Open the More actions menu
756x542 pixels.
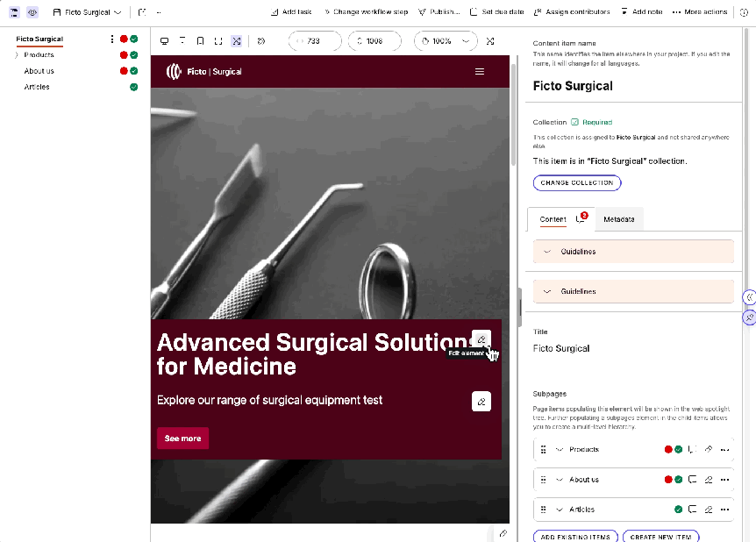pos(700,12)
